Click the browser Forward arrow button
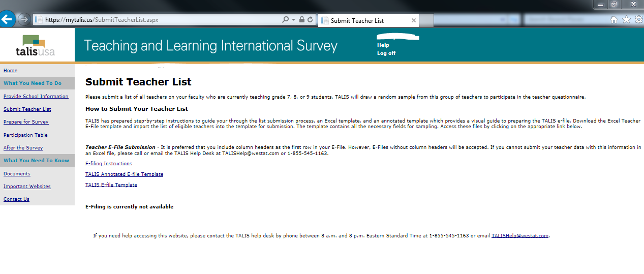Viewport: 644px width, 274px height. tap(23, 19)
